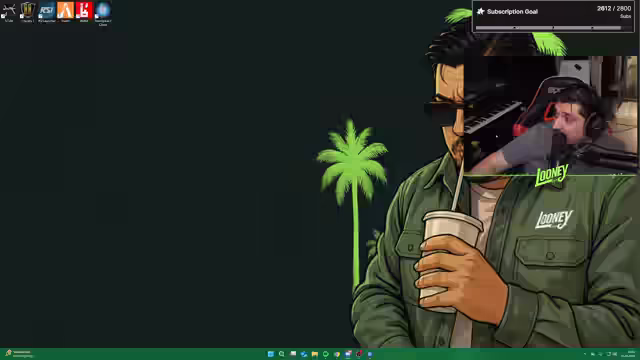640x360 pixels.
Task: Click the 'Subscription Goal' title text
Action: click(x=512, y=11)
